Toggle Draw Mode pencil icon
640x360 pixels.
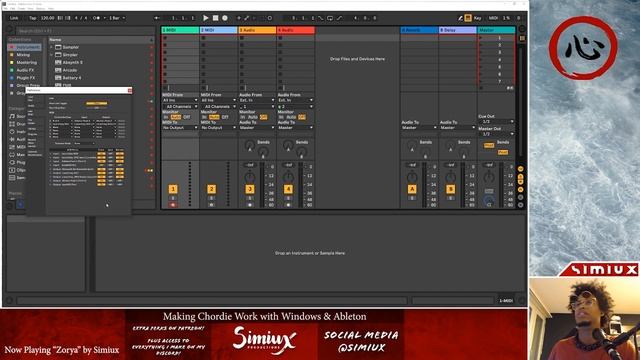click(460, 18)
